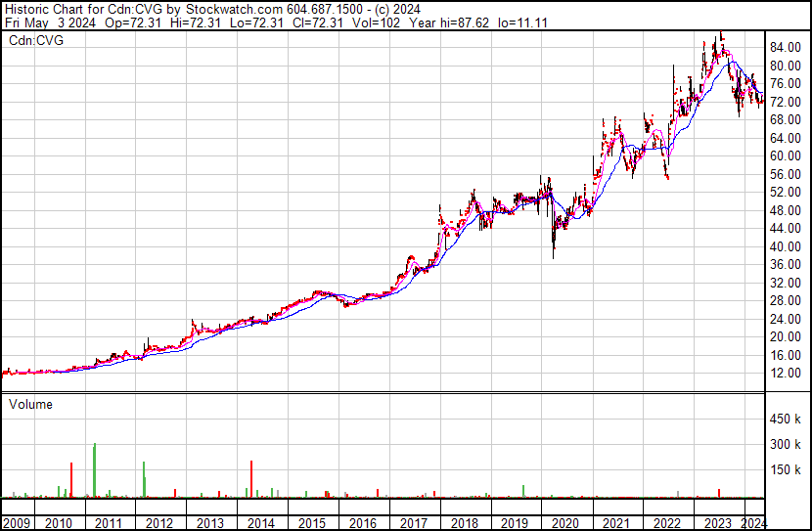Screen dimensions: 812x531
Task: Click the red 2010 volume bar
Action: coord(71,480)
